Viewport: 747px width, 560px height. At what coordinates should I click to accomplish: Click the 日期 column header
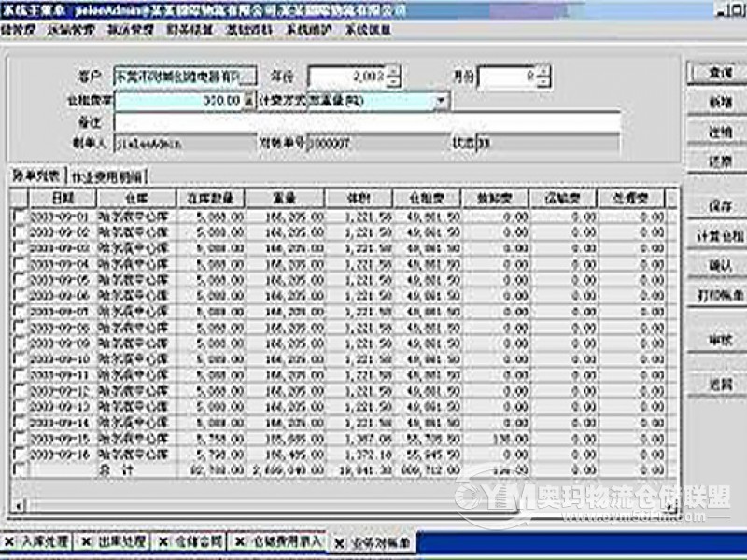[x=63, y=198]
